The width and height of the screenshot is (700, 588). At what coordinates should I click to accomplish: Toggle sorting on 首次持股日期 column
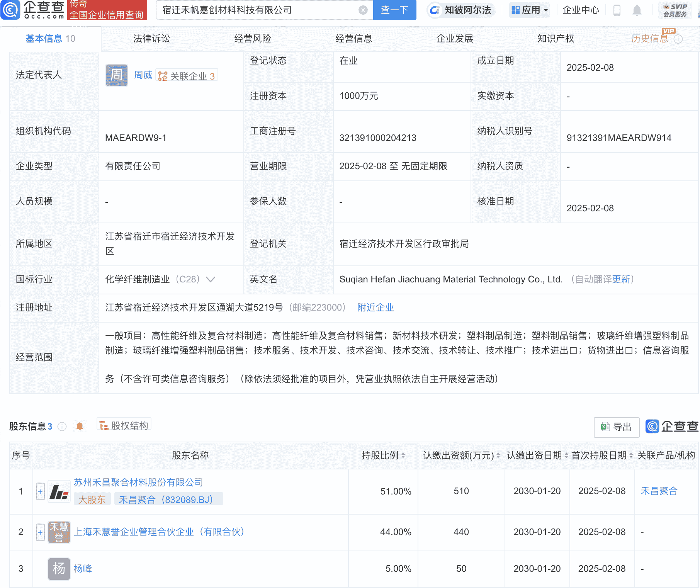click(x=631, y=456)
